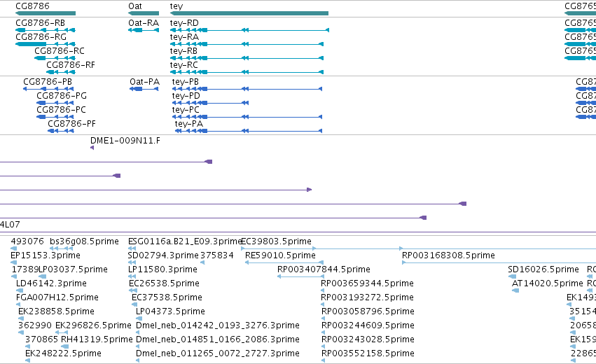Click the Oat-PA protein glyph

[x=144, y=89]
